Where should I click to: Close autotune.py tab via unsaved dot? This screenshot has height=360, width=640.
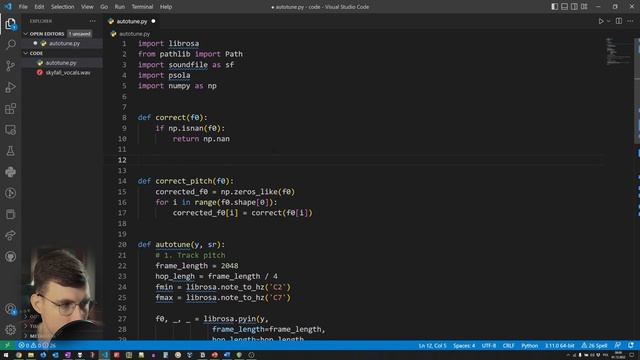153,21
